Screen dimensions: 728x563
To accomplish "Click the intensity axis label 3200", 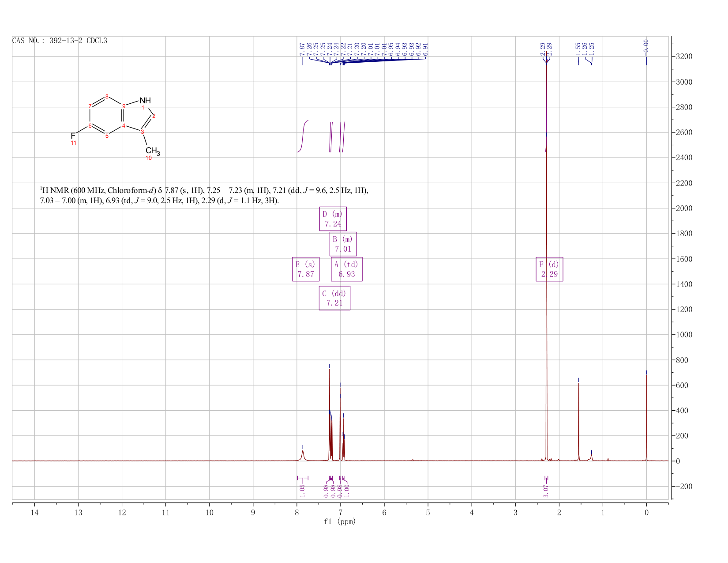I will point(684,57).
